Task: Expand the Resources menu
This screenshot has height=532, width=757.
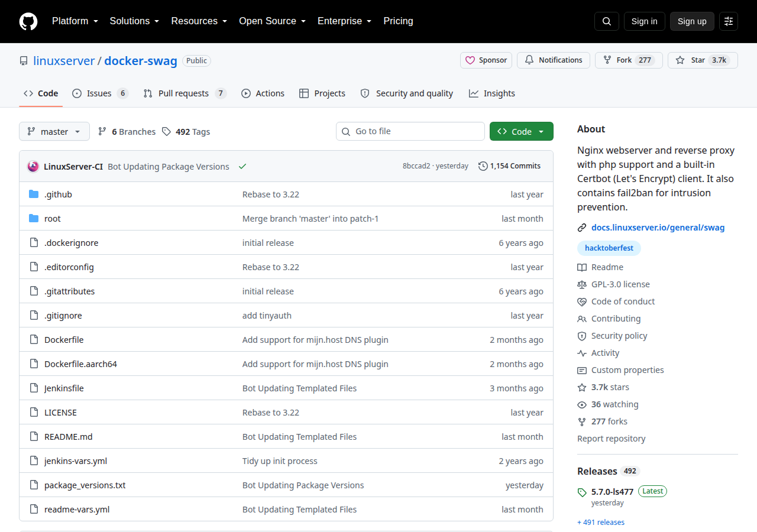Action: (199, 21)
